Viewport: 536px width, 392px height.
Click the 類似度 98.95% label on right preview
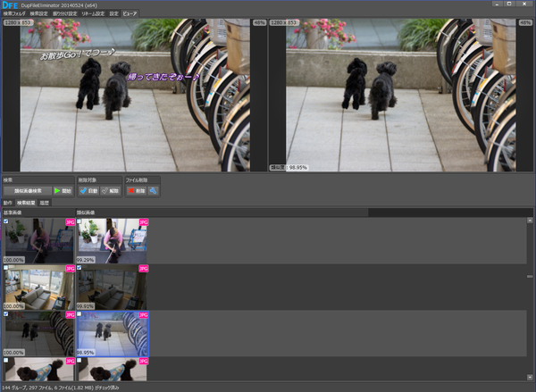coord(289,168)
